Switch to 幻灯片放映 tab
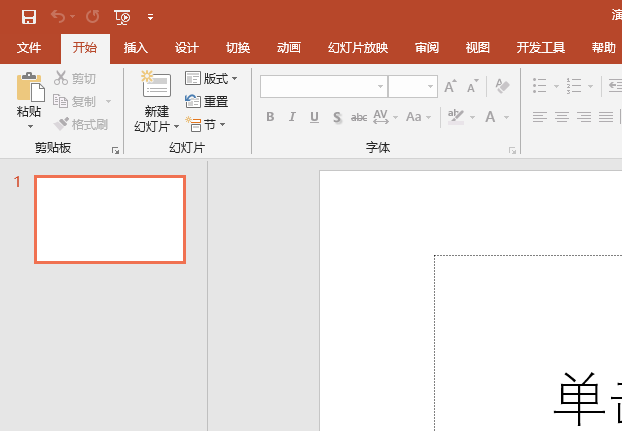Viewport: 622px width, 431px height. pos(358,48)
